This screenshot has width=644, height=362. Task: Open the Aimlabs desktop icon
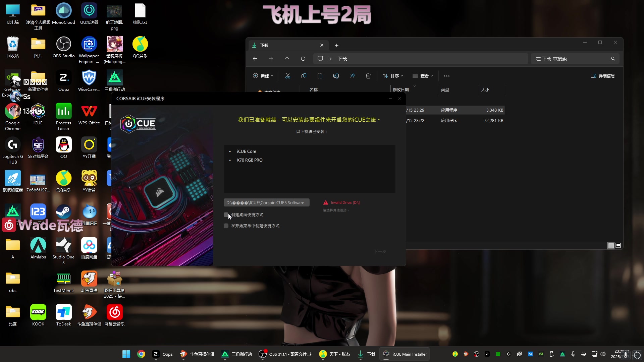click(38, 248)
